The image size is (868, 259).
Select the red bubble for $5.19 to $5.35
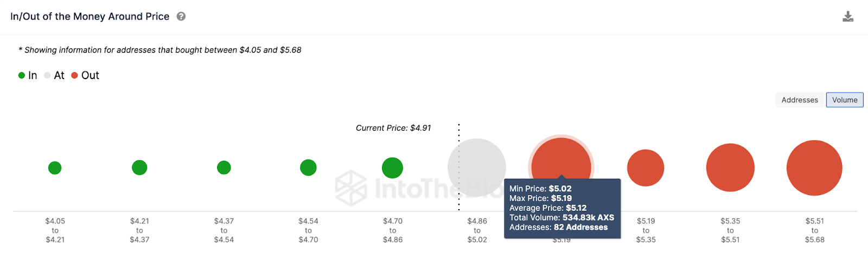[x=646, y=168]
